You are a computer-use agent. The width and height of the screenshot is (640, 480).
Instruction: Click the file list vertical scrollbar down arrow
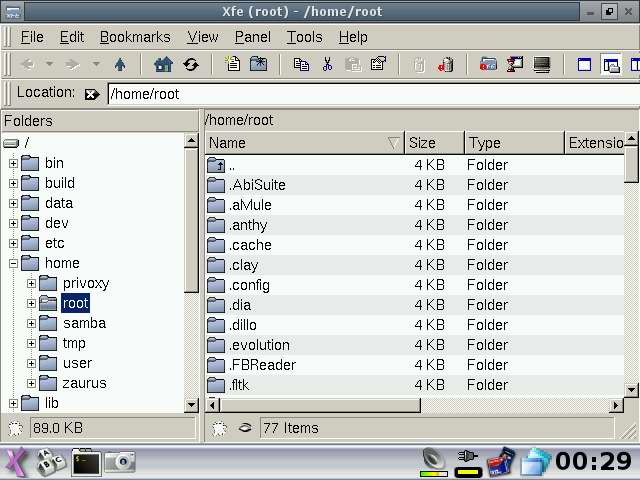pos(631,389)
